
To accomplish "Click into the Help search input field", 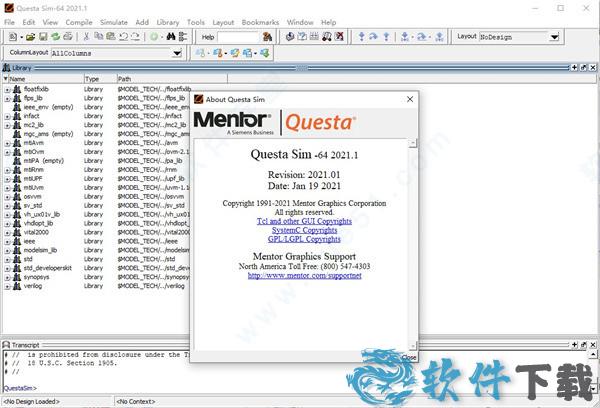I will [x=239, y=37].
